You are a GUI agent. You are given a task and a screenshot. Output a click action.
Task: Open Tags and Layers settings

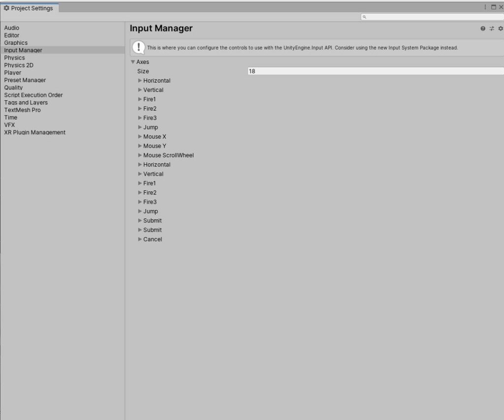point(26,102)
